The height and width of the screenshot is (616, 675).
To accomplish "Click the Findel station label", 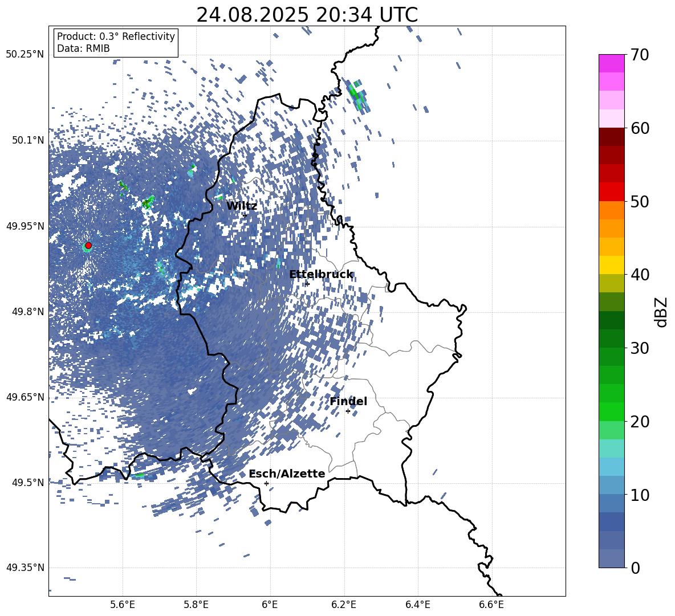I will (x=348, y=401).
